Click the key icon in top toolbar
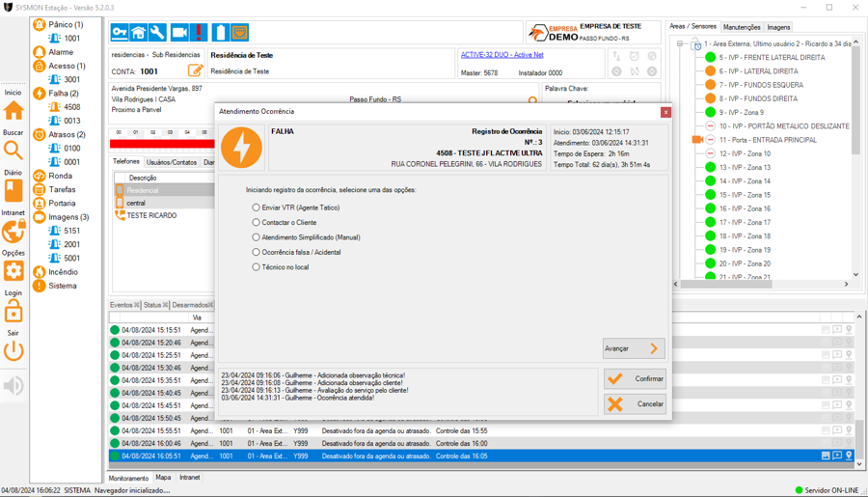868x497 pixels. 120,33
